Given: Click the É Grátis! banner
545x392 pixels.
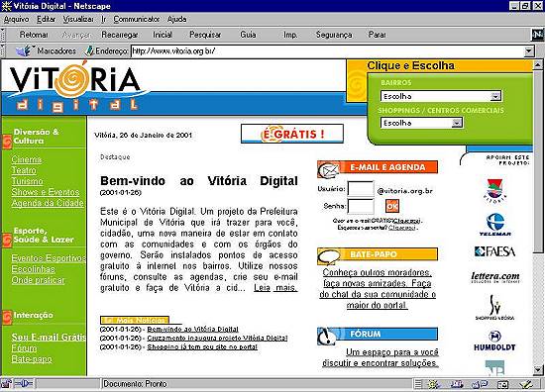Looking at the screenshot, I should (292, 134).
